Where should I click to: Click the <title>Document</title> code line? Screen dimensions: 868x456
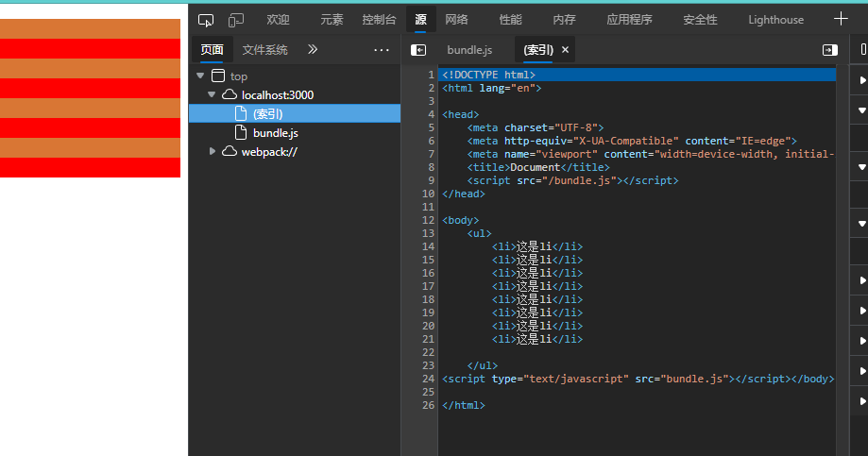pos(538,167)
